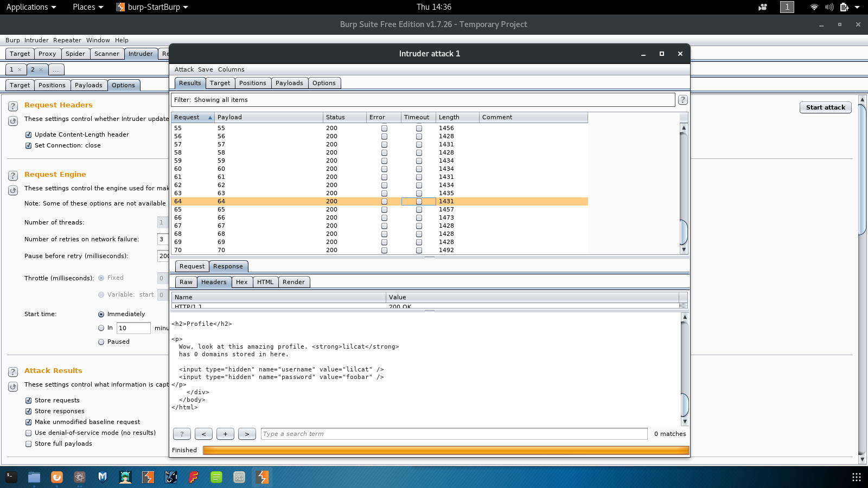Image resolution: width=868 pixels, height=488 pixels.
Task: Reset Attack Results settings to defaults
Action: coord(13,387)
